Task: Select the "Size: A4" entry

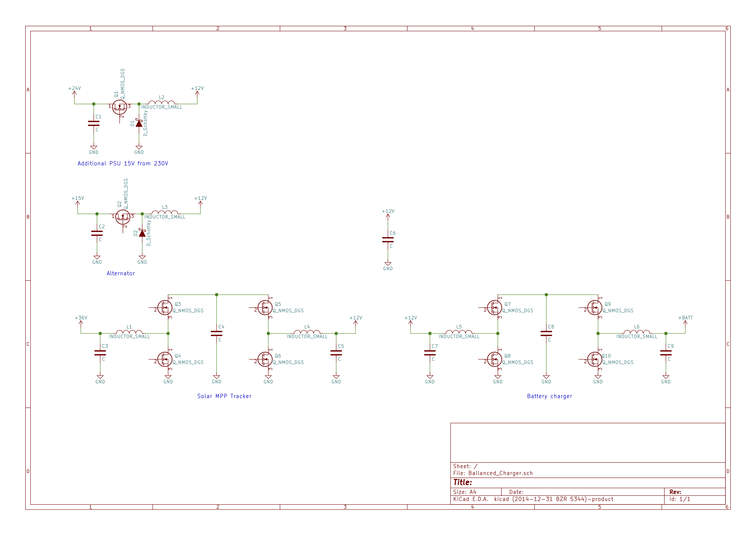Action: tap(464, 492)
